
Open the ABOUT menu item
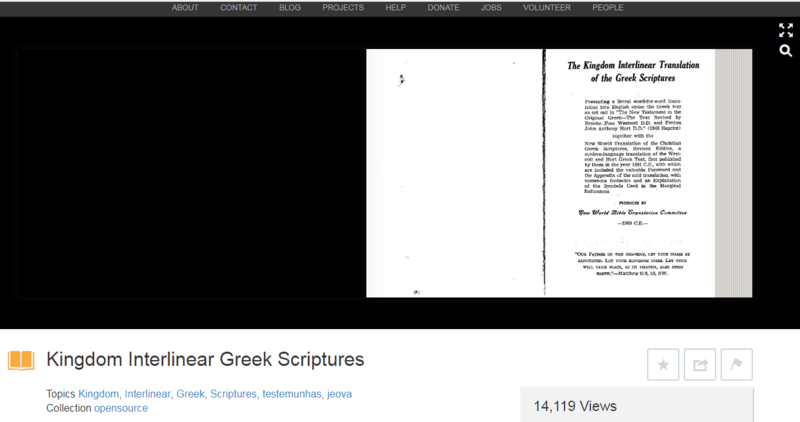185,8
